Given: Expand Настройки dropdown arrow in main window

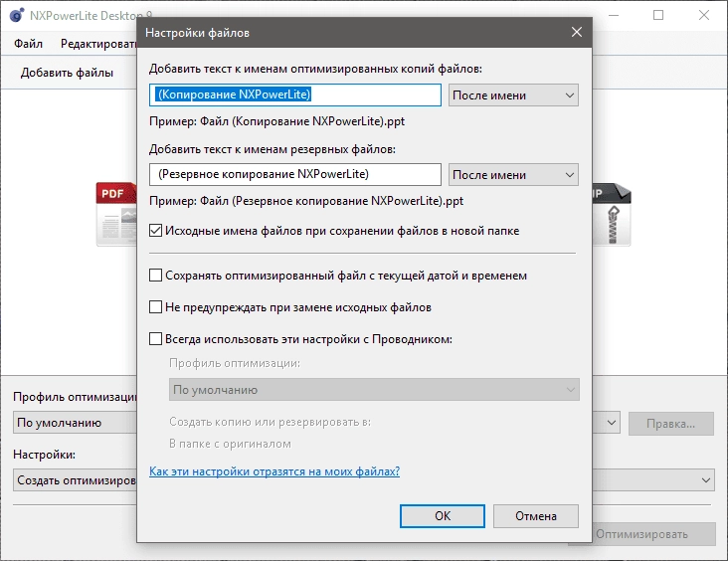Looking at the screenshot, I should pyautogui.click(x=706, y=479).
